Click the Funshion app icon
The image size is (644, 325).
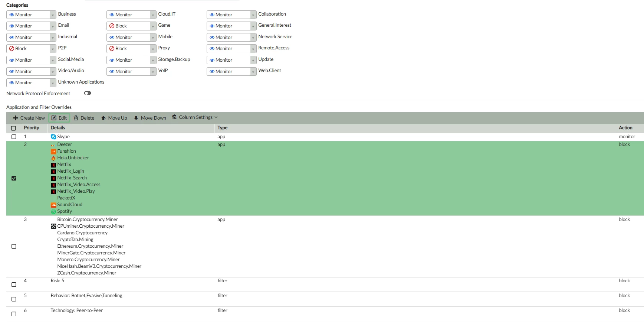pos(53,151)
